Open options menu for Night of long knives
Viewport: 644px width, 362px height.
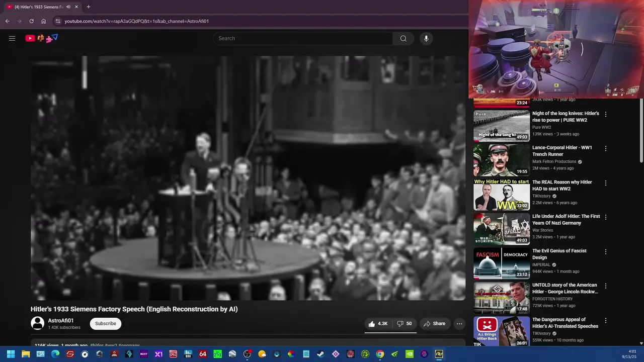point(606,115)
